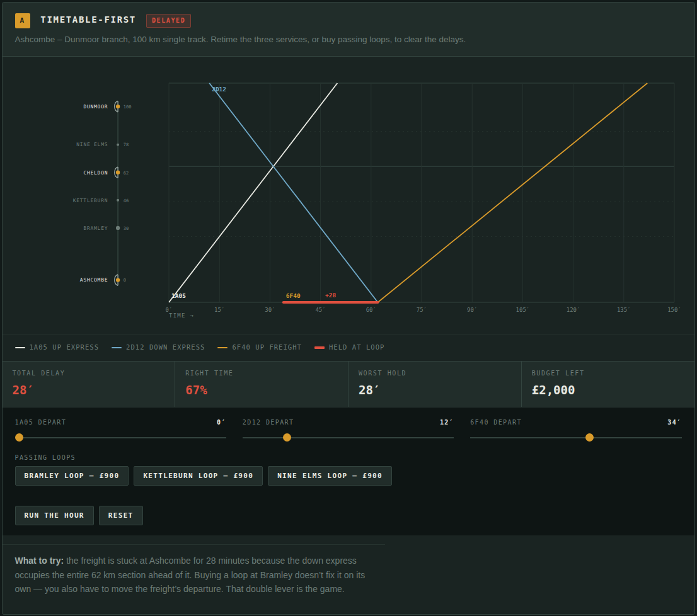Click the 2D12 Depart slider handle
697x616 pixels.
point(287,438)
